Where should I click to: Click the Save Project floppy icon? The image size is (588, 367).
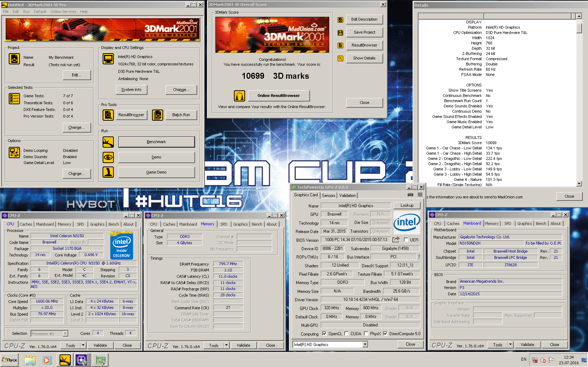[x=340, y=33]
